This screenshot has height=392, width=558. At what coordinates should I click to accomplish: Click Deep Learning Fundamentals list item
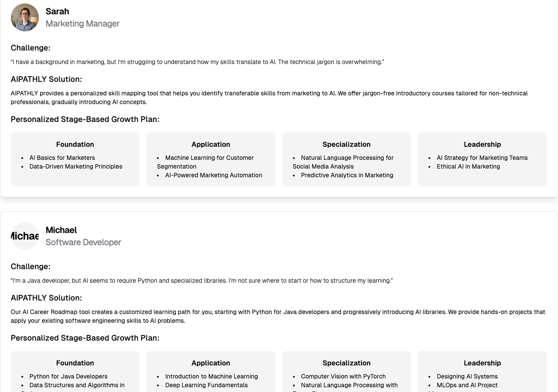[x=206, y=385]
